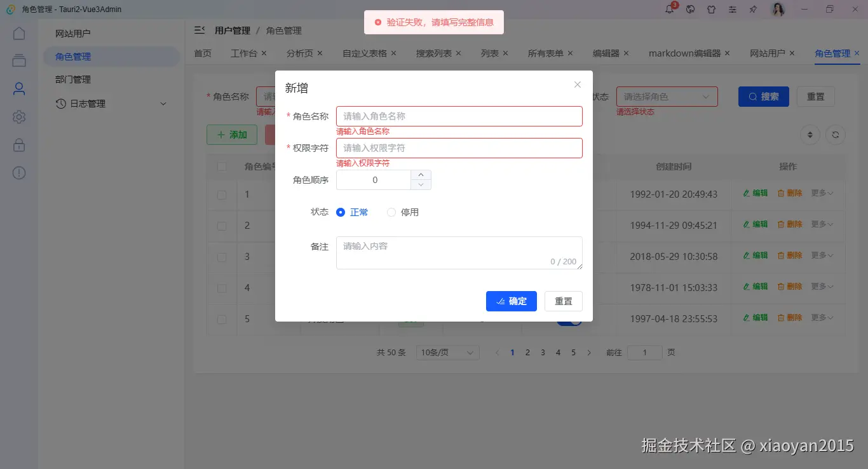Viewport: 868px width, 469px height.
Task: Open the lock screen icon in sidebar
Action: 19,145
